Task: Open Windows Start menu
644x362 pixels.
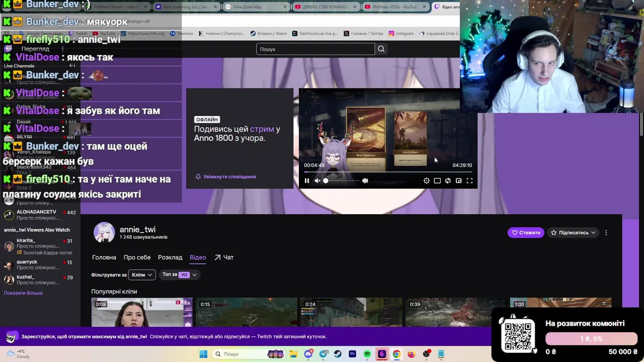Action: pyautogui.click(x=203, y=354)
